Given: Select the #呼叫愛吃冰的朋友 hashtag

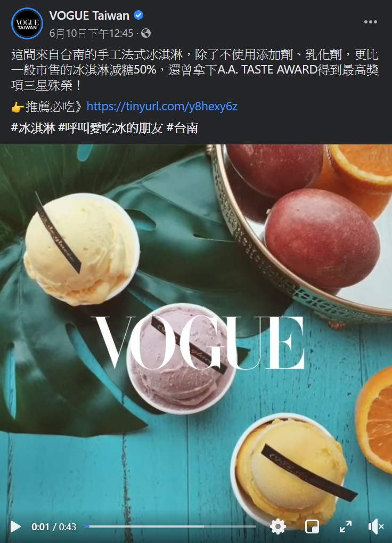Looking at the screenshot, I should [111, 128].
